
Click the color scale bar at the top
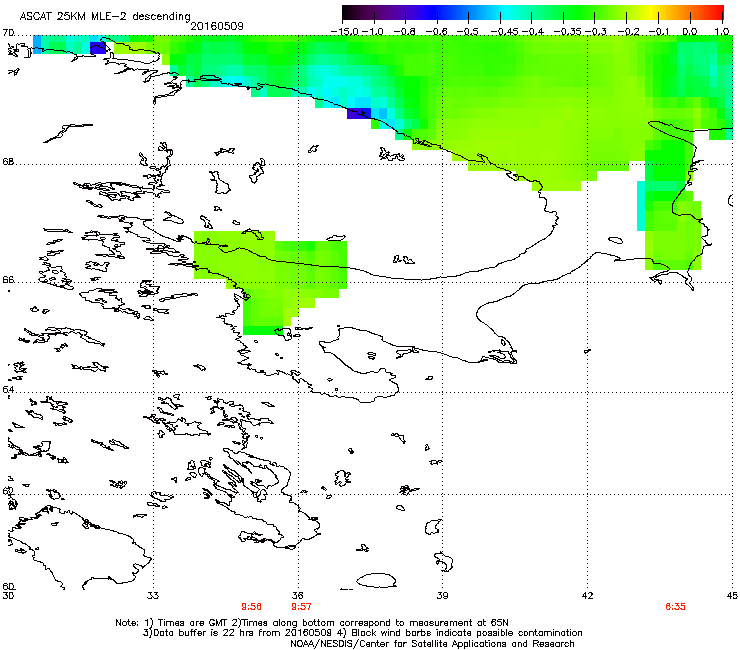point(533,13)
